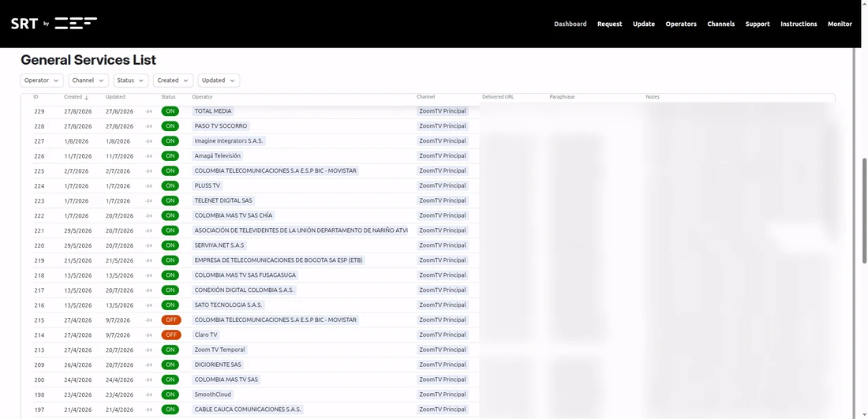Screen dimensions: 868x419
Task: Toggle ON badge for DIGIORIENTE SAS row
Action: [x=170, y=365]
